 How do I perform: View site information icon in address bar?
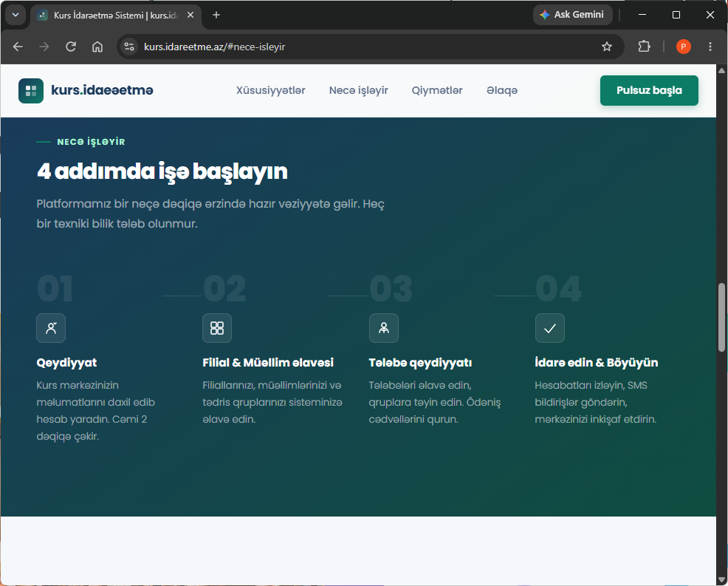coord(129,47)
